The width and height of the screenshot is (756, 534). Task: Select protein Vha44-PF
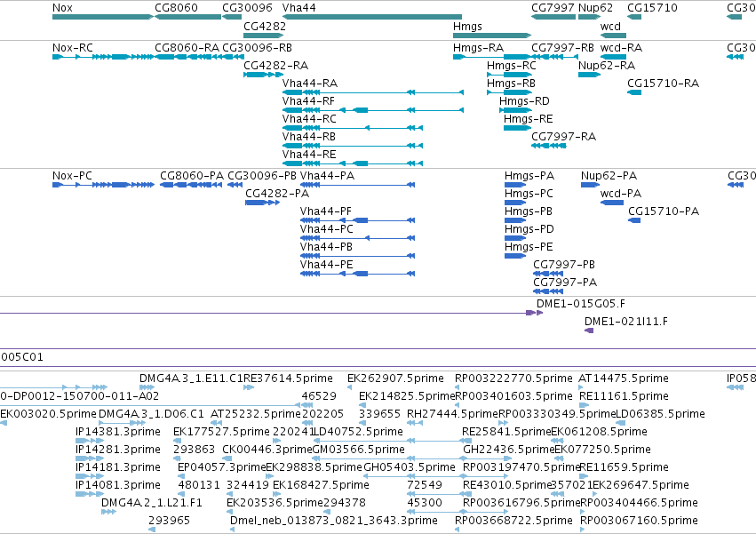(326, 211)
